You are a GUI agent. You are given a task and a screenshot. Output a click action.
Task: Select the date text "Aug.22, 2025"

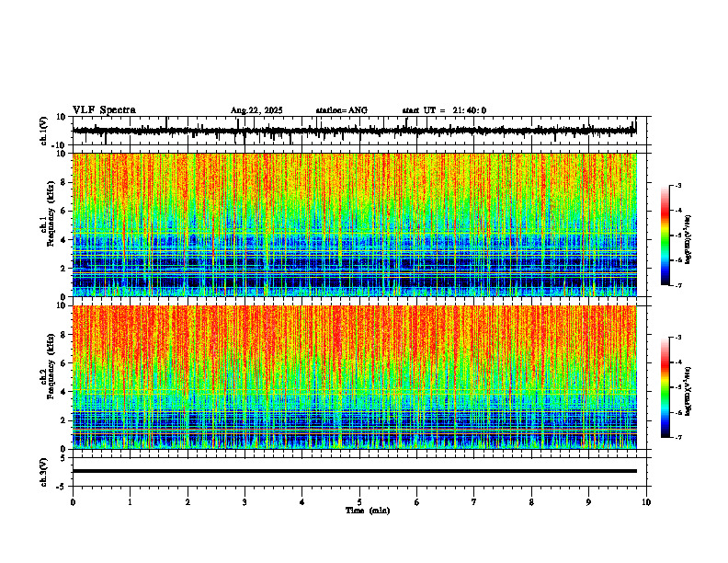[x=256, y=110]
